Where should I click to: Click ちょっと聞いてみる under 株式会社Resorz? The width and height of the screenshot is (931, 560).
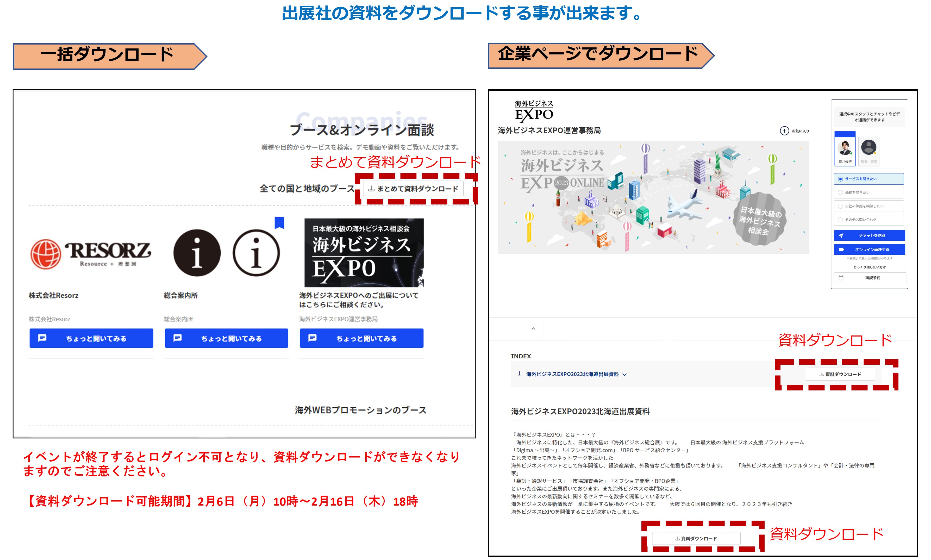coord(91,338)
